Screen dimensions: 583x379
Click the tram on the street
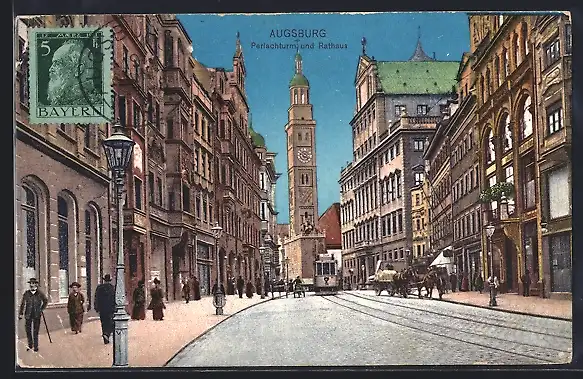pyautogui.click(x=326, y=273)
